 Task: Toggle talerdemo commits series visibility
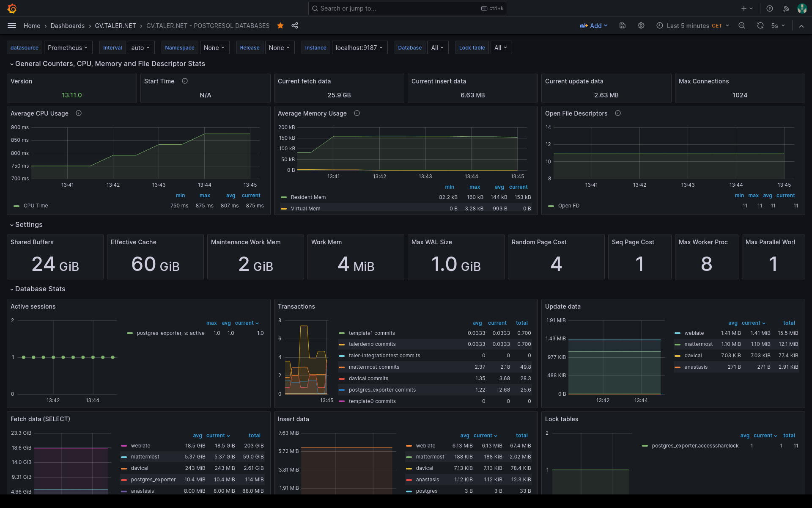[x=372, y=344]
